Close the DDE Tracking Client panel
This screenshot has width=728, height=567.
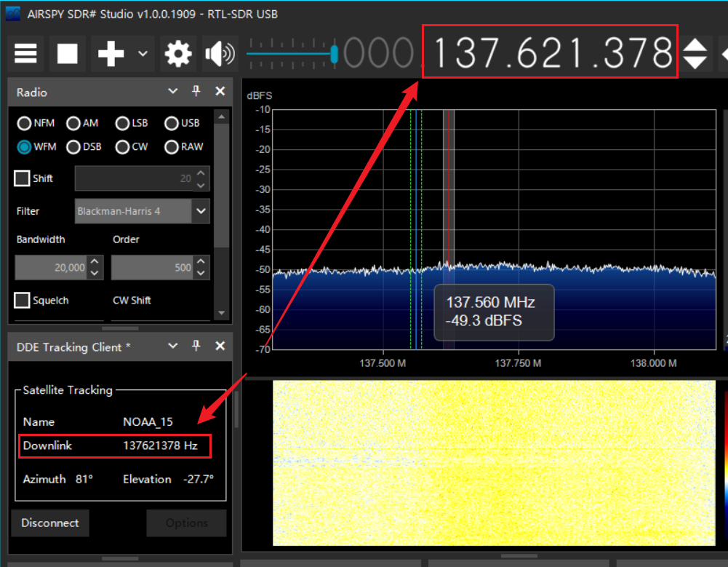(x=220, y=346)
